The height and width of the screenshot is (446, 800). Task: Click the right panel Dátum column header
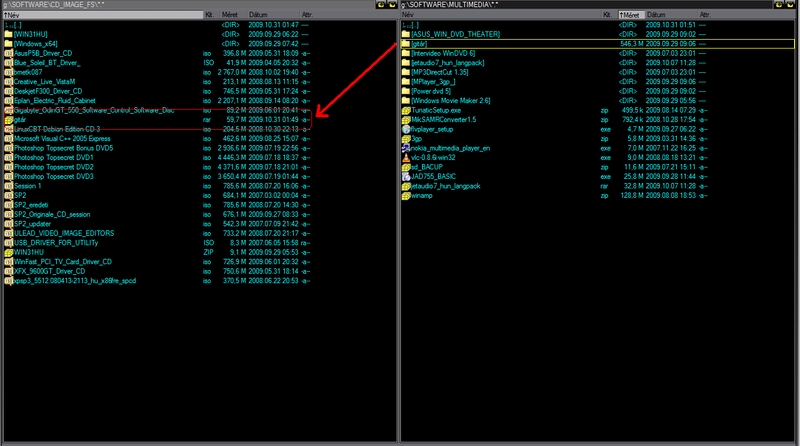click(x=670, y=15)
